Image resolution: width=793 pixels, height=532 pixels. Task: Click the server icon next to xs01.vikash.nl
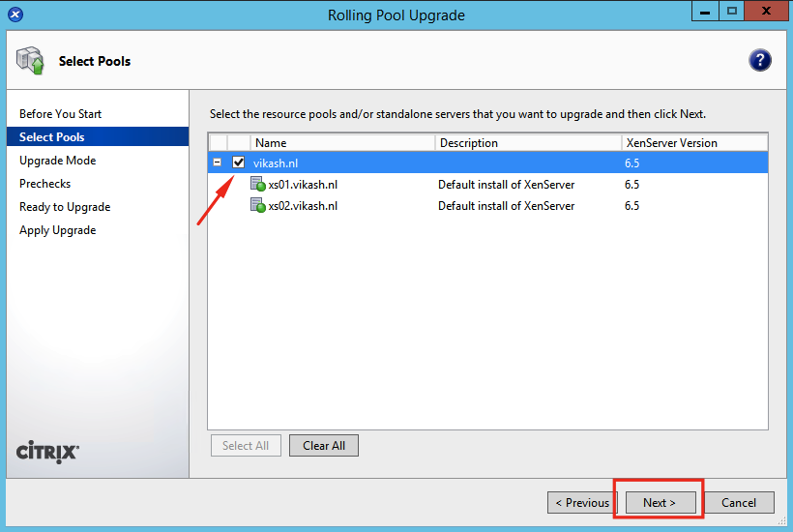[258, 184]
